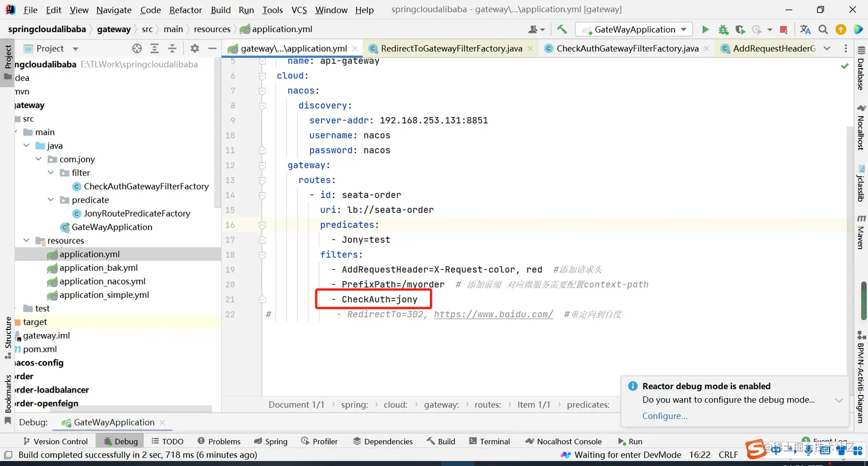Toggle the Problems tool window
This screenshot has height=466, width=868.
pyautogui.click(x=219, y=441)
